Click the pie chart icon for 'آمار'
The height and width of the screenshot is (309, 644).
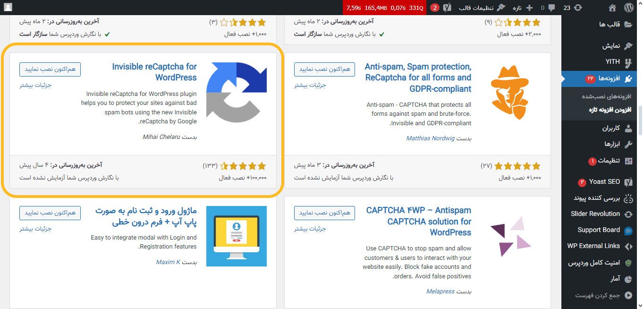pyautogui.click(x=628, y=279)
